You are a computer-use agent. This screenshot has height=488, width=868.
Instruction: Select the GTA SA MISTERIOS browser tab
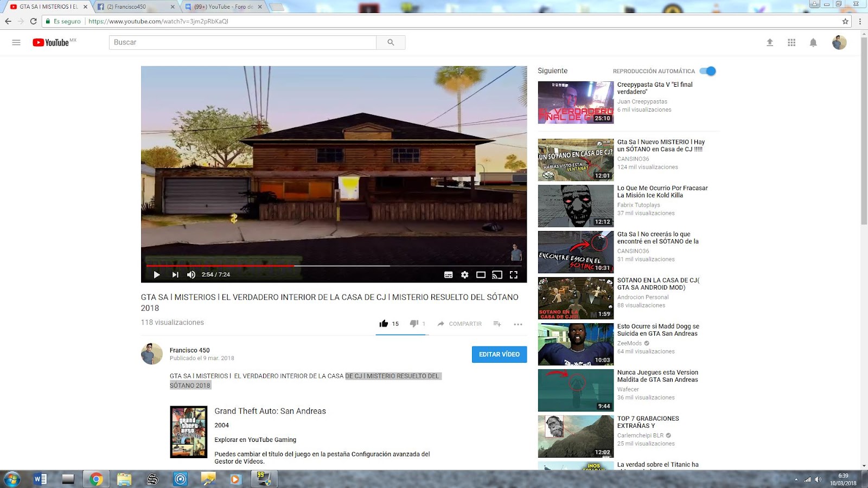tap(48, 7)
